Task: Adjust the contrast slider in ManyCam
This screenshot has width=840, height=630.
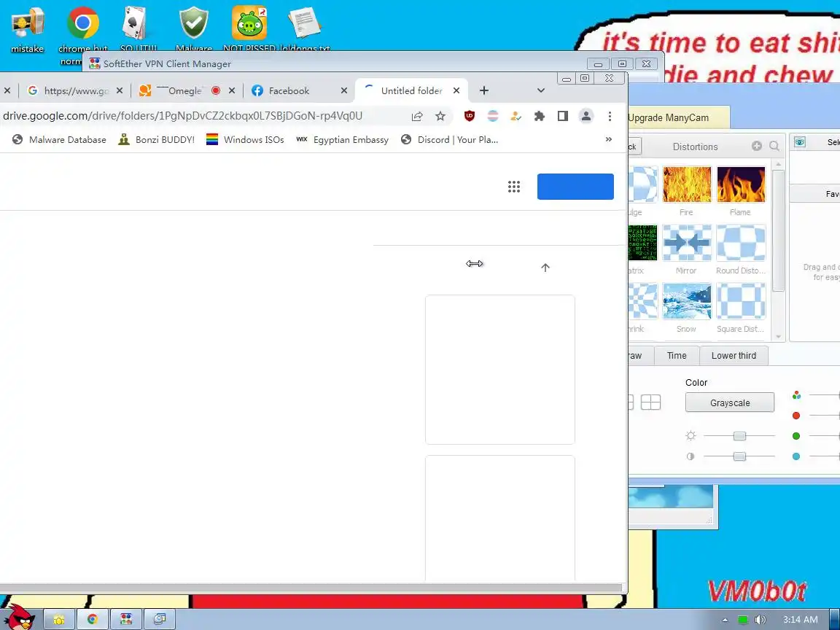Action: [x=739, y=456]
